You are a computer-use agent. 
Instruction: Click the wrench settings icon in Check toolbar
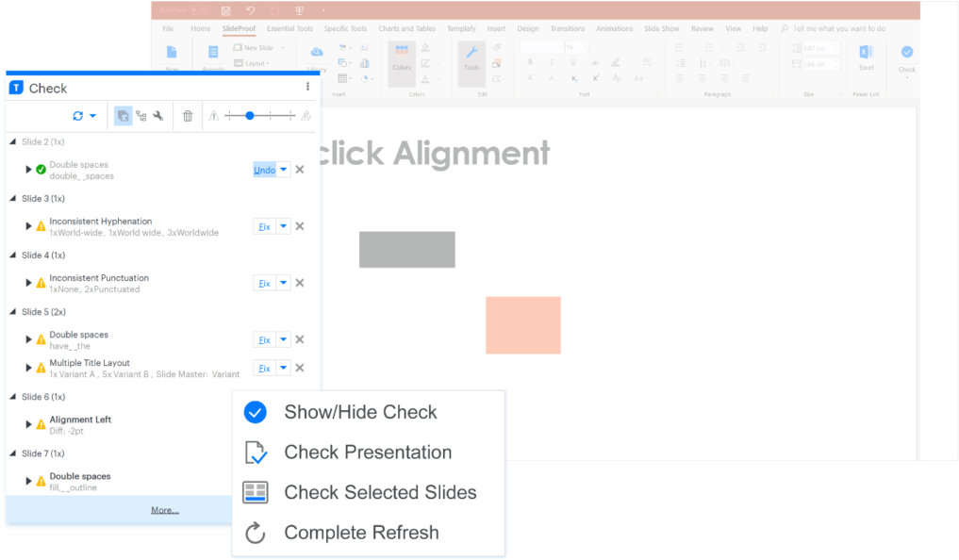158,116
